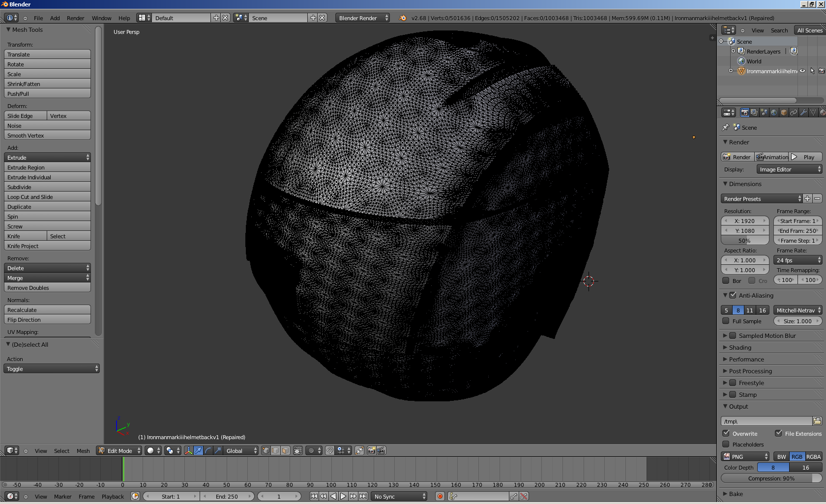Open Scene properties tab icon
The image size is (826, 504).
764,112
